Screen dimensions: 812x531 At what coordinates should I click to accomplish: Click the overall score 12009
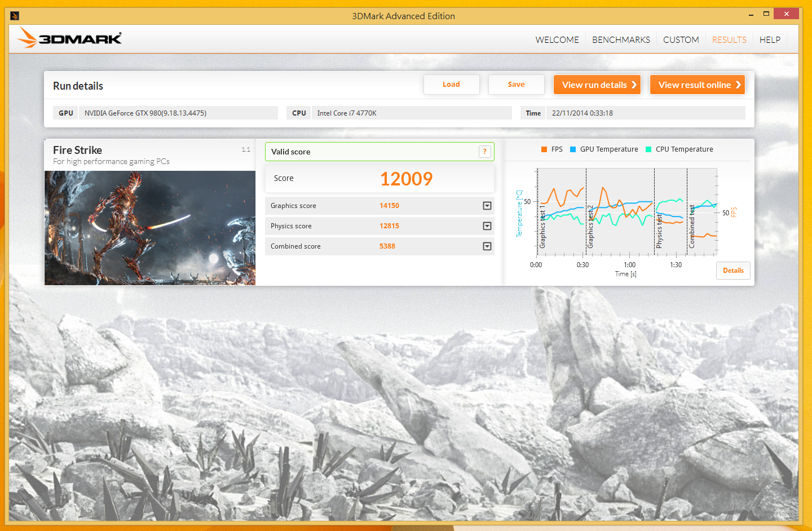406,179
